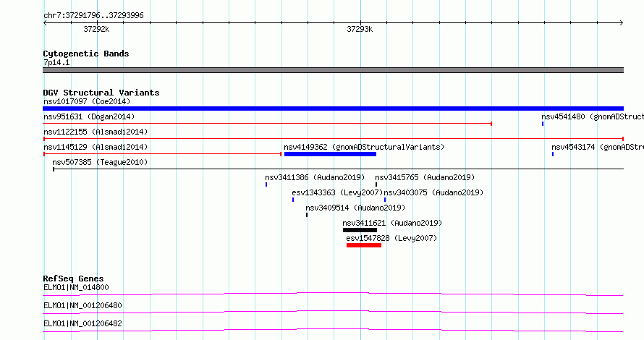Viewport: 644px width, 340px height.
Task: Click the ELMO1 NM_014800 magenta transcript line
Action: tap(333, 294)
